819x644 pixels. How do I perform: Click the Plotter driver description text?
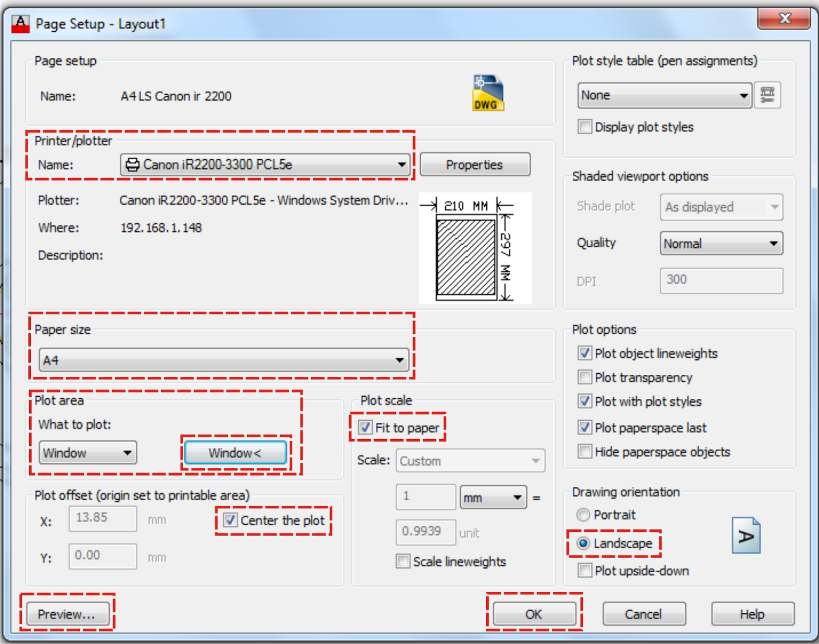264,200
